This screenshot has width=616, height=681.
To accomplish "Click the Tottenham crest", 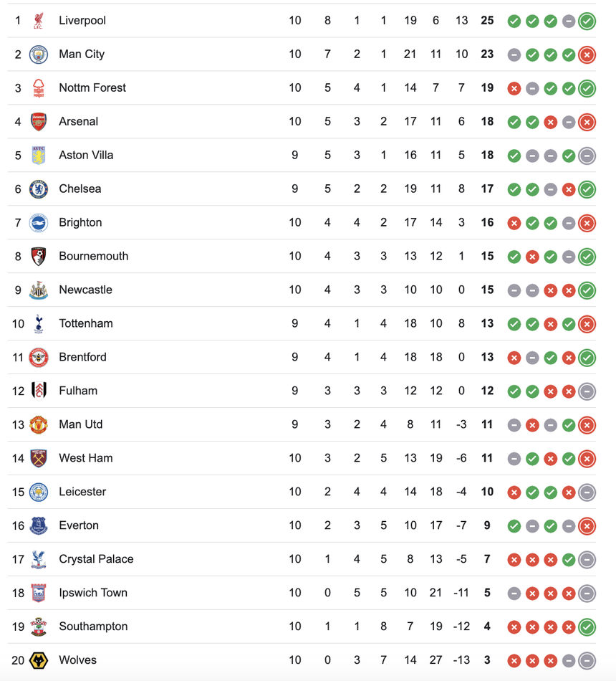I will click(39, 323).
